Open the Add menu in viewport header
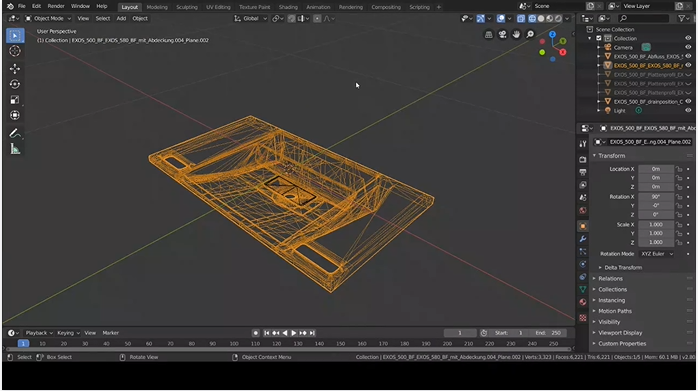Image resolution: width=698 pixels, height=391 pixels. pos(121,19)
